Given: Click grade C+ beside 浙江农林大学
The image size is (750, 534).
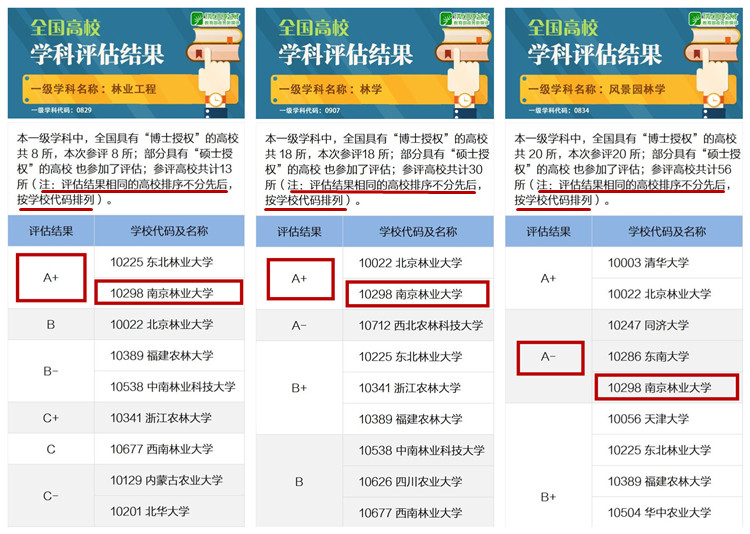Looking at the screenshot, I should (x=51, y=418).
